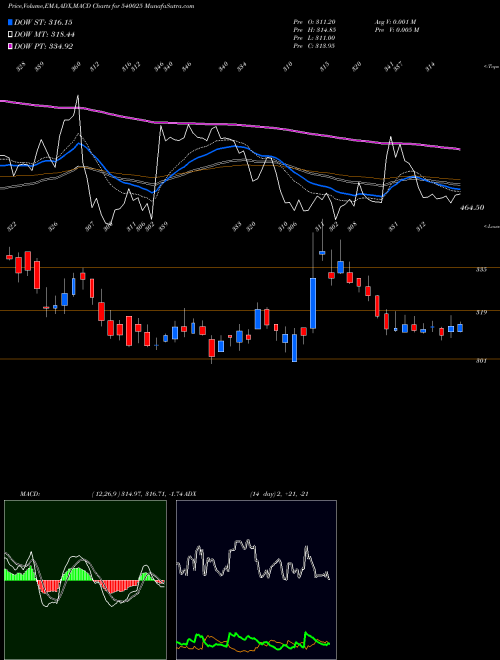Click the 'Pre L: 311.00' value
This screenshot has width=500, height=660.
tap(314, 38)
